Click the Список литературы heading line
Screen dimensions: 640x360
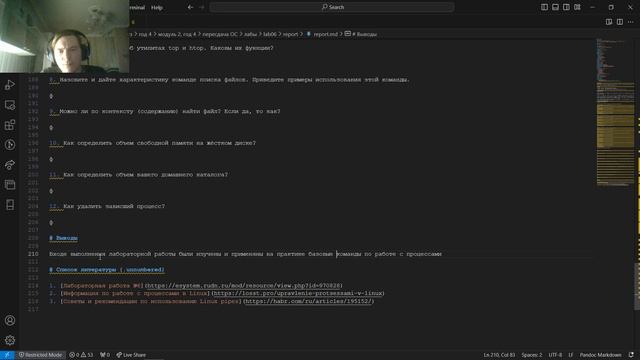[107, 270]
